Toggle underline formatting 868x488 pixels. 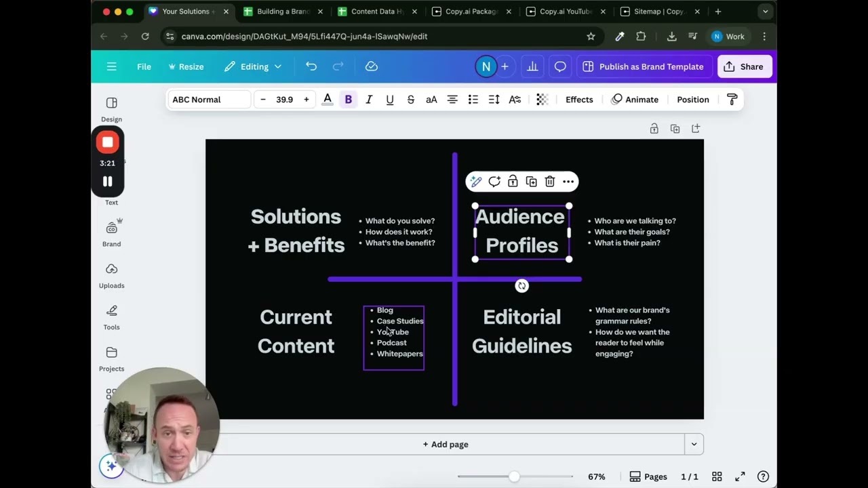[390, 100]
